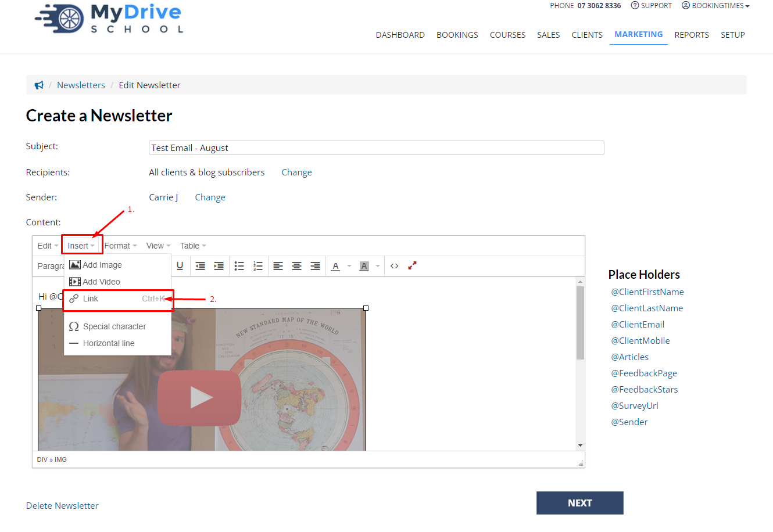Open the Table menu in editor
This screenshot has width=773, height=532.
pyautogui.click(x=193, y=246)
